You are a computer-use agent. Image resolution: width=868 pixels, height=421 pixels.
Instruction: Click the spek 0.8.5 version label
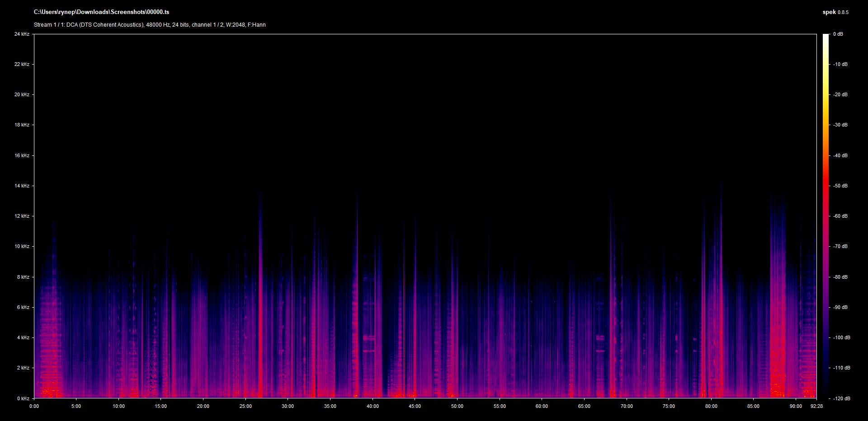tap(835, 12)
